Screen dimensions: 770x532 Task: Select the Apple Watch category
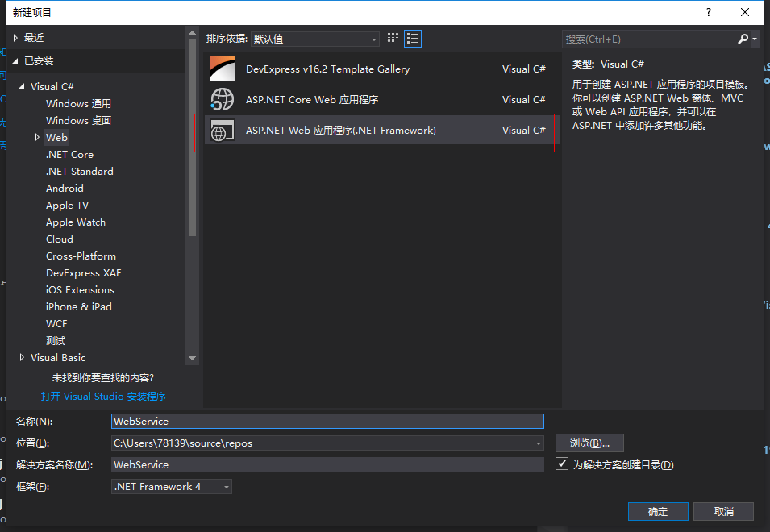(x=76, y=222)
